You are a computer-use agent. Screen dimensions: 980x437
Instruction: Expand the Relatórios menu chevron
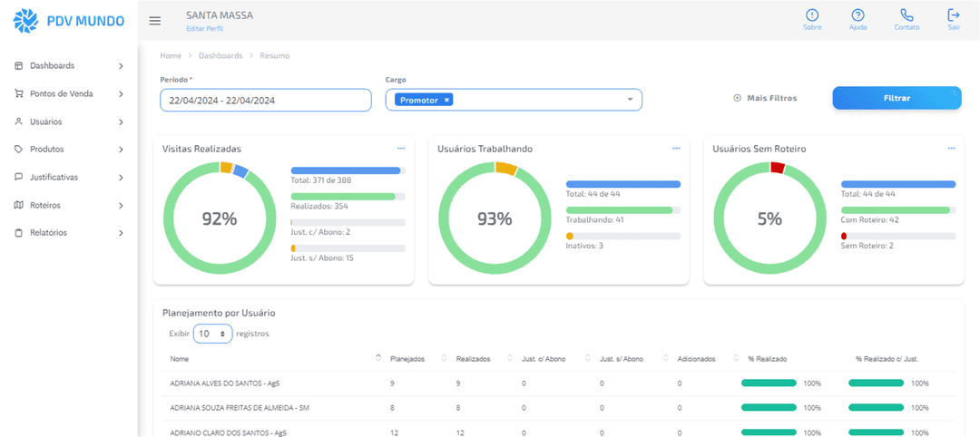click(x=122, y=233)
